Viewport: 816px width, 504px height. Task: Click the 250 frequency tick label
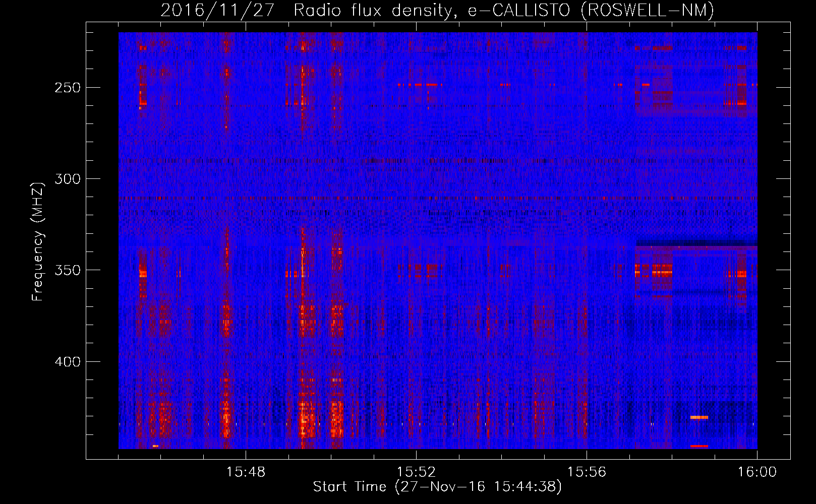68,87
